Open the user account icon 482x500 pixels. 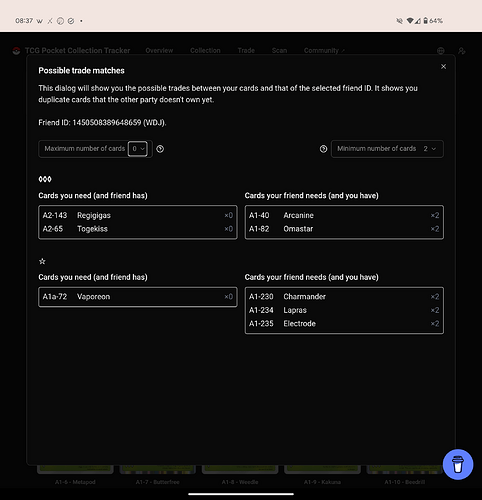(462, 51)
